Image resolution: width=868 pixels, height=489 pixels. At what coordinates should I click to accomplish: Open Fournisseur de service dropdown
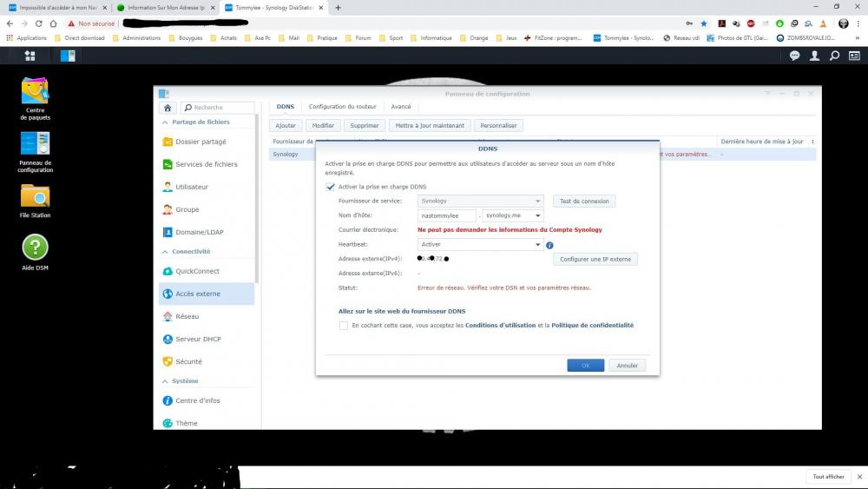pos(481,201)
